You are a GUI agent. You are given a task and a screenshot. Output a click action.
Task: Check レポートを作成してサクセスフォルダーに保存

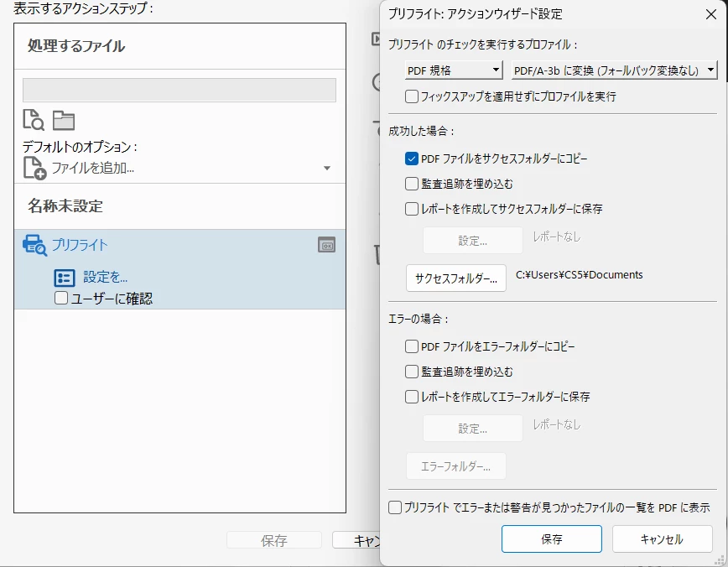click(x=411, y=209)
